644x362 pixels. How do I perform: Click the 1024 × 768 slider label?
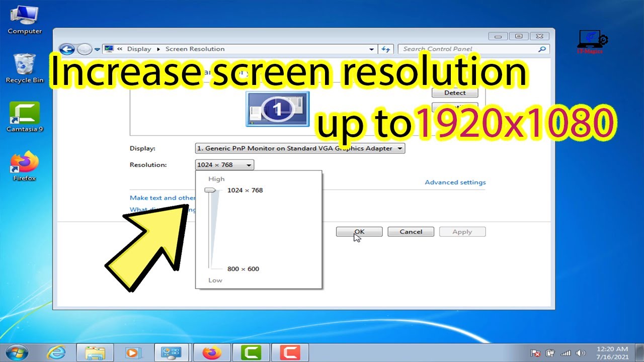point(245,190)
